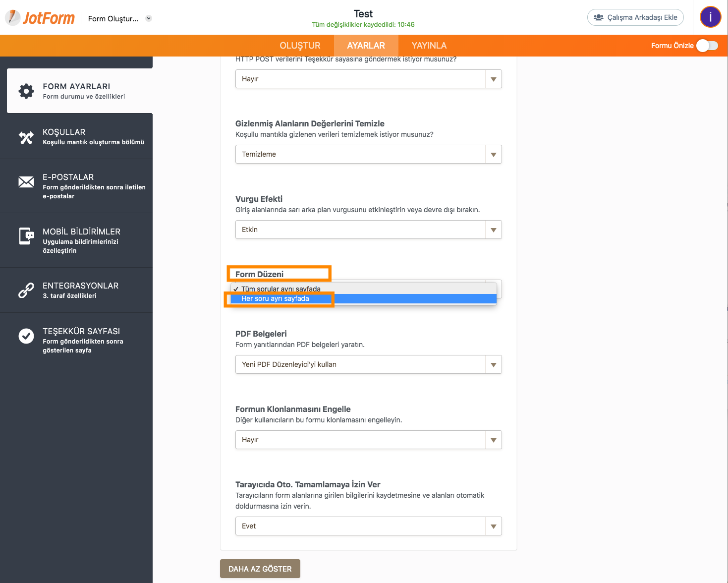Open Koşullar tools icon in sidebar
The image size is (728, 583).
tap(26, 137)
